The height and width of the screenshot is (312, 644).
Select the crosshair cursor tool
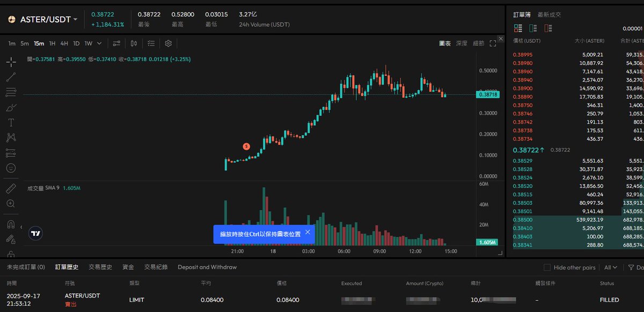[11, 62]
